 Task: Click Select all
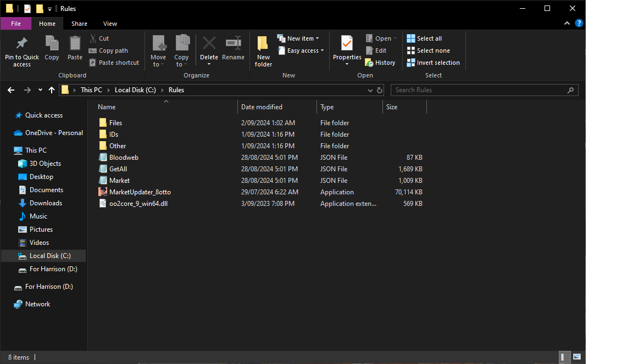point(424,38)
